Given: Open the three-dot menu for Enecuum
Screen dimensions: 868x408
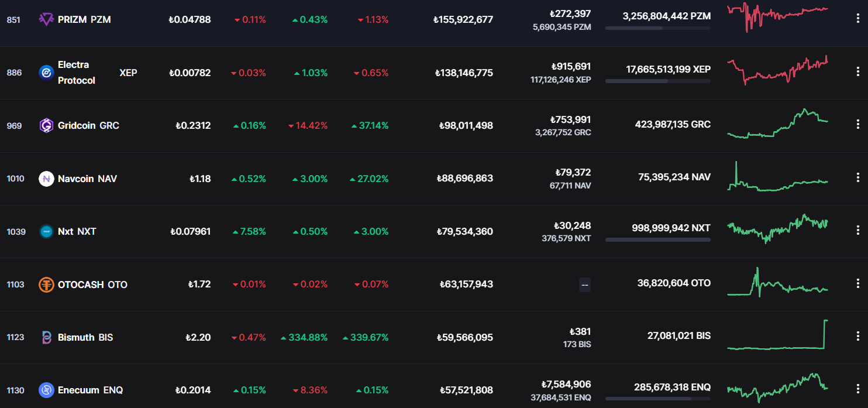Looking at the screenshot, I should [x=858, y=389].
